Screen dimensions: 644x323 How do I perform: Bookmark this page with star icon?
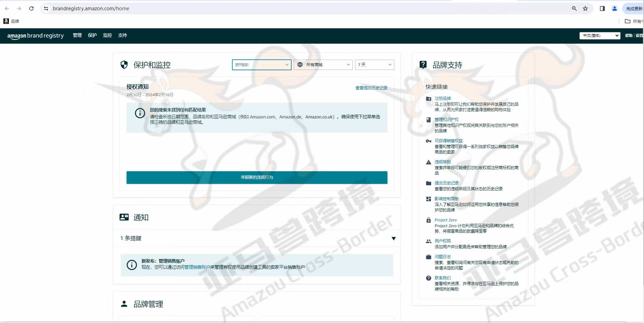tap(585, 9)
